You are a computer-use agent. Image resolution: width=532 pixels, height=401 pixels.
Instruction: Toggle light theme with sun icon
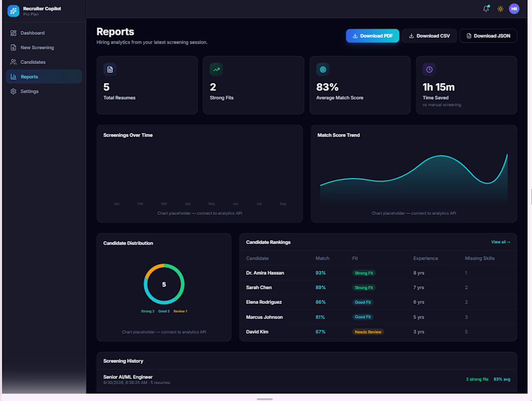coord(500,9)
